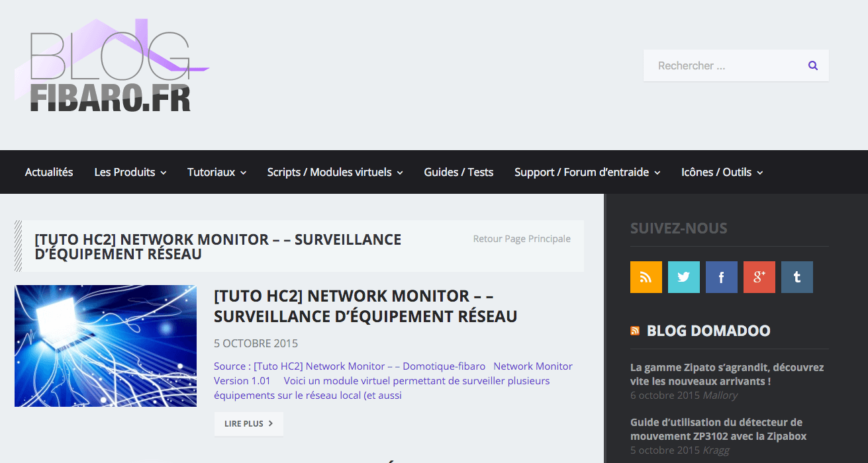Click the LIRE PLUS button
Image resolution: width=868 pixels, height=463 pixels.
pos(249,424)
